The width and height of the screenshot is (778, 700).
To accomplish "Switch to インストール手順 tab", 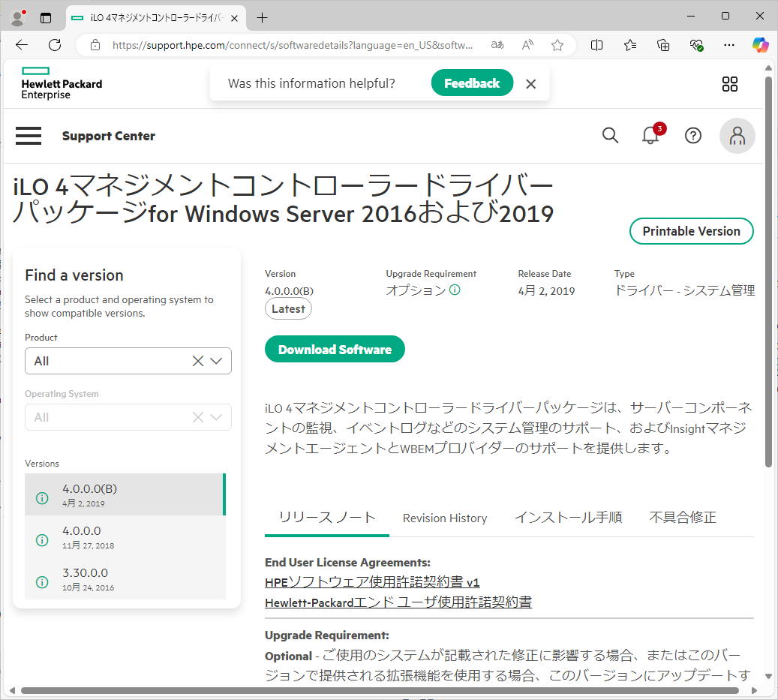I will pyautogui.click(x=568, y=518).
